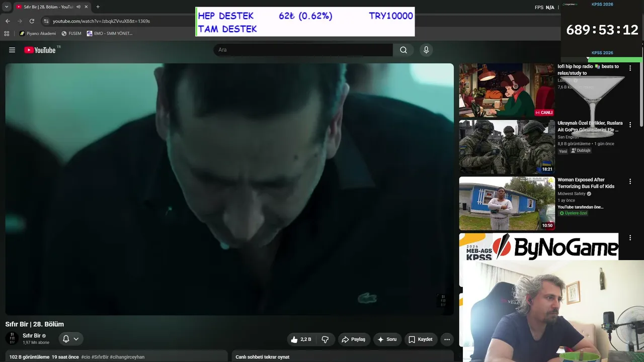This screenshot has width=644, height=362.
Task: Open the YouTube hamburger guide menu
Action: coord(12,50)
